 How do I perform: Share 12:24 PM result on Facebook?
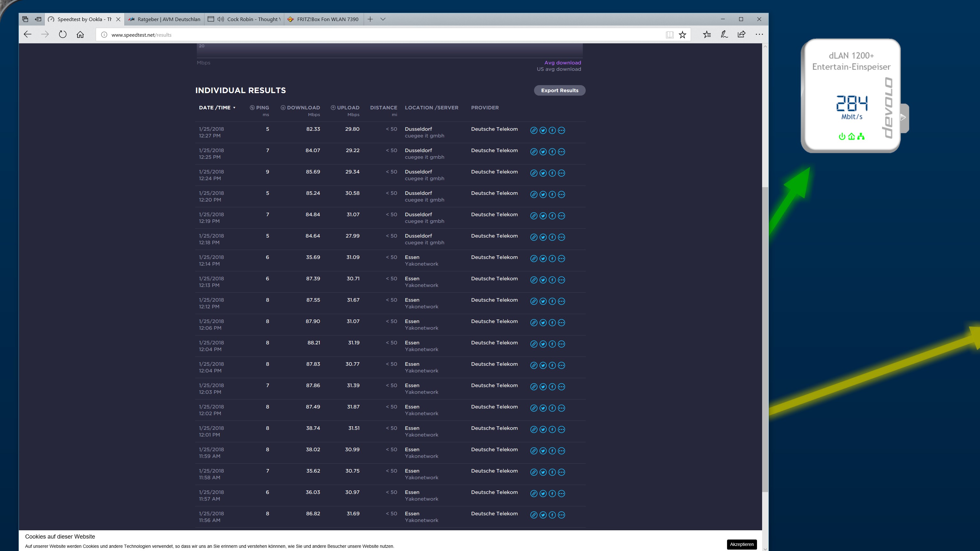pyautogui.click(x=552, y=173)
